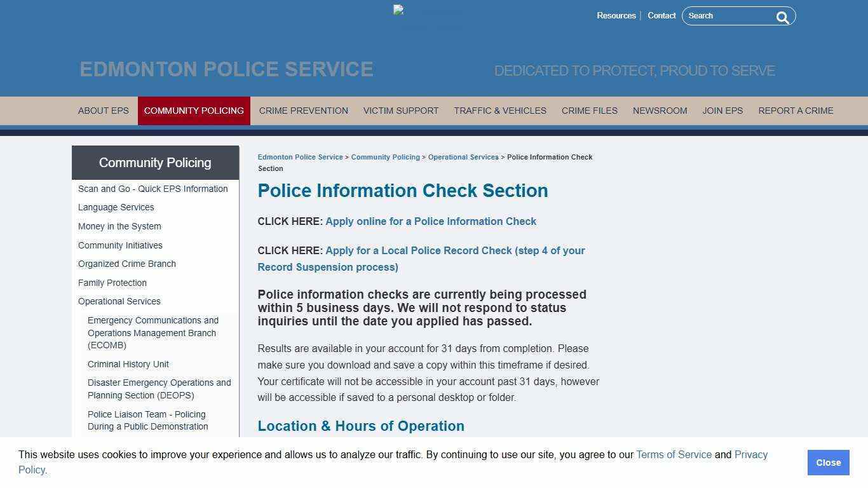Open the Join EPS page
Screen dimensions: 868x488
pos(722,111)
